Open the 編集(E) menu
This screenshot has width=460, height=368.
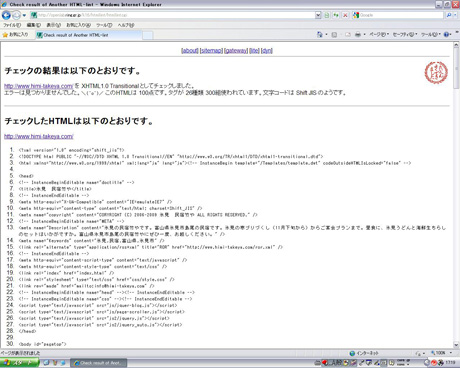point(34,25)
